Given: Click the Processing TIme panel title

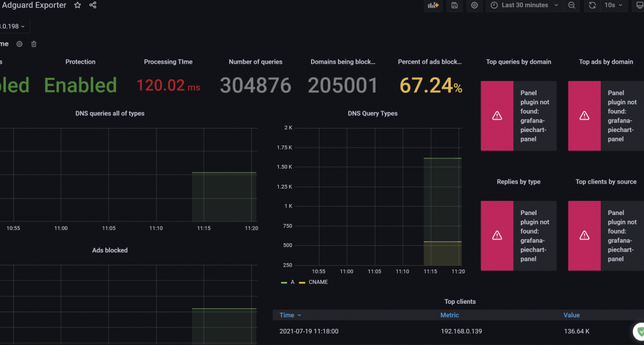Looking at the screenshot, I should pos(168,62).
